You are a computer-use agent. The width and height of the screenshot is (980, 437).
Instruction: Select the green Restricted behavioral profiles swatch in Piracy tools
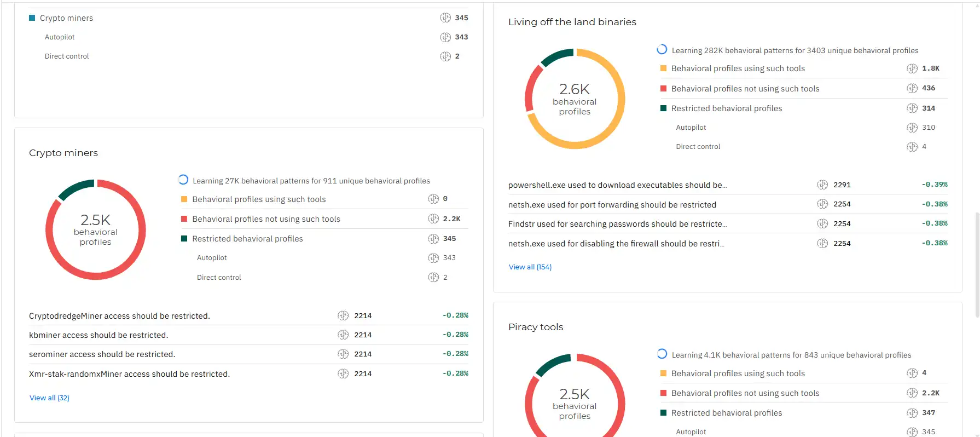coord(663,413)
